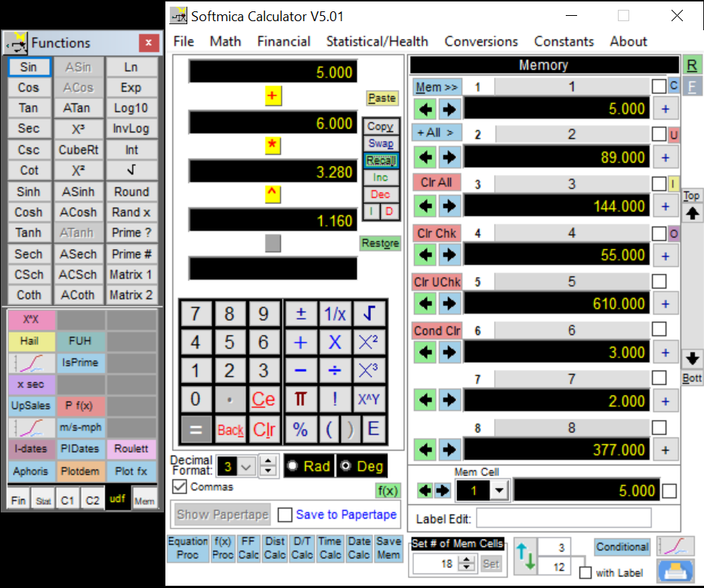Click the Sin function button
Image resolution: width=704 pixels, height=588 pixels.
29,67
